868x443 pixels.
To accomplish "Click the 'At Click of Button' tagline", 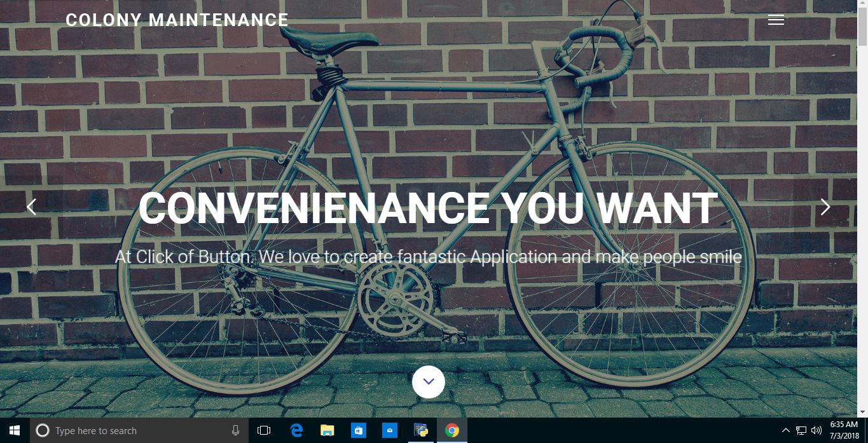I will [428, 257].
